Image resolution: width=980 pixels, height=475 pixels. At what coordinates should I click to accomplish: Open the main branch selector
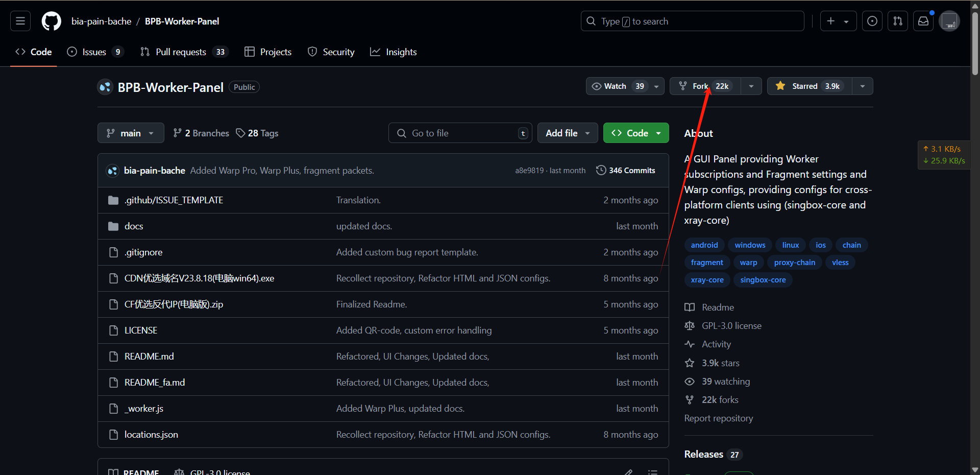point(131,133)
